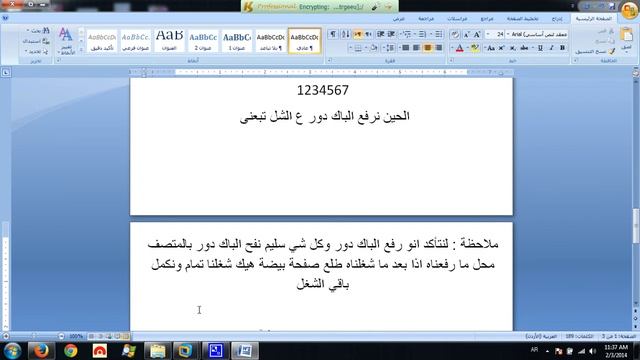Open the Styles pane launcher
This screenshot has width=640, height=360.
click(x=59, y=60)
